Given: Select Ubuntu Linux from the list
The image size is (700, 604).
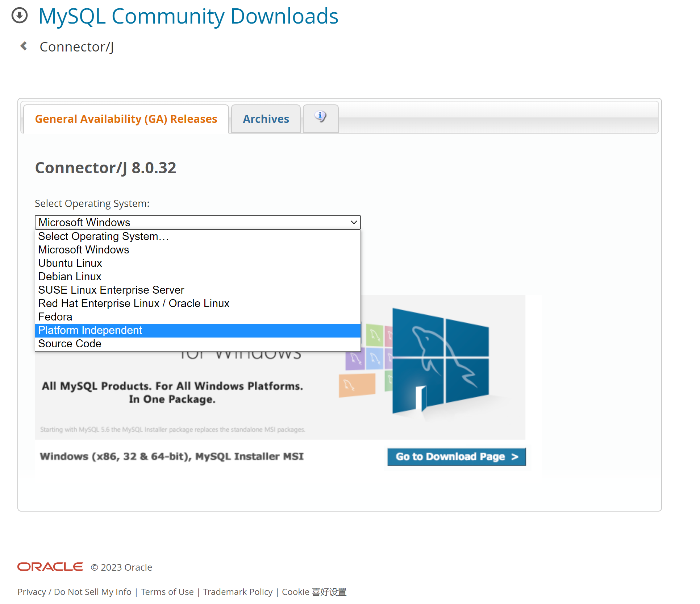Looking at the screenshot, I should pos(198,263).
